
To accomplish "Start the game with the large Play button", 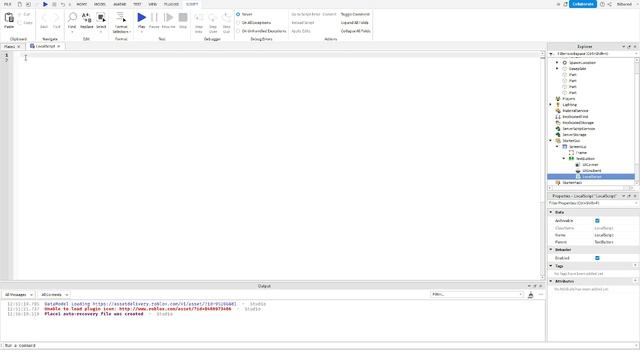I will 141,17.
